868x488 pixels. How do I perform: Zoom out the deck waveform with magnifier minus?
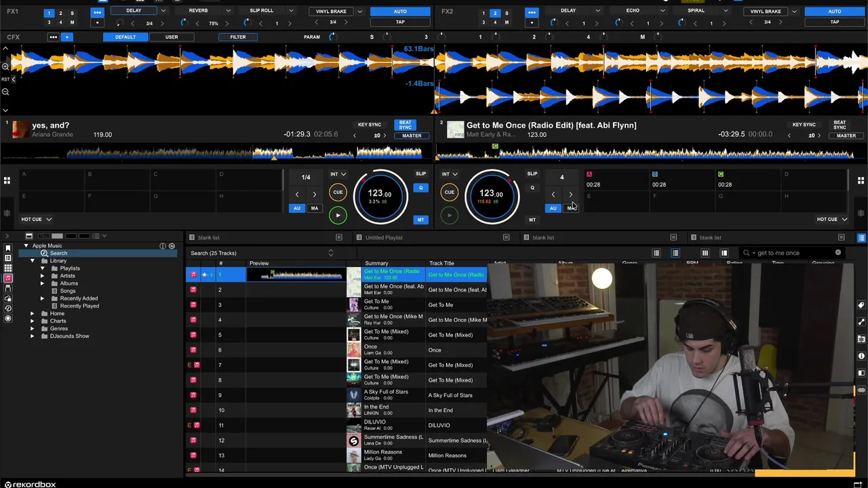(5, 91)
